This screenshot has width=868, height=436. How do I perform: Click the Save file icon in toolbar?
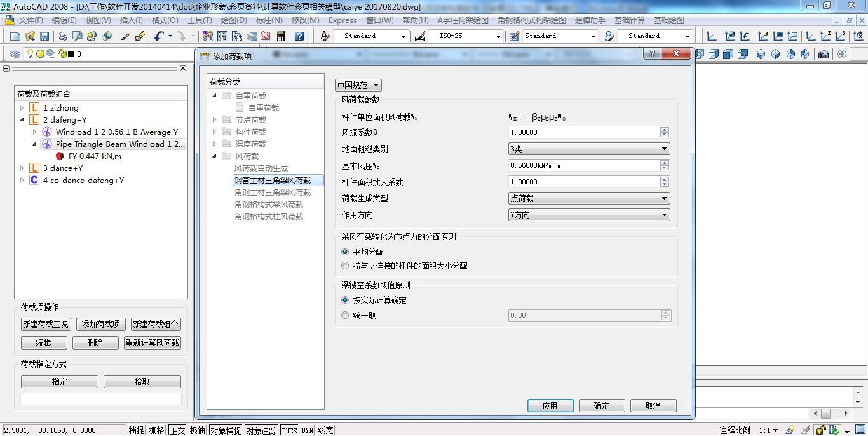click(44, 36)
